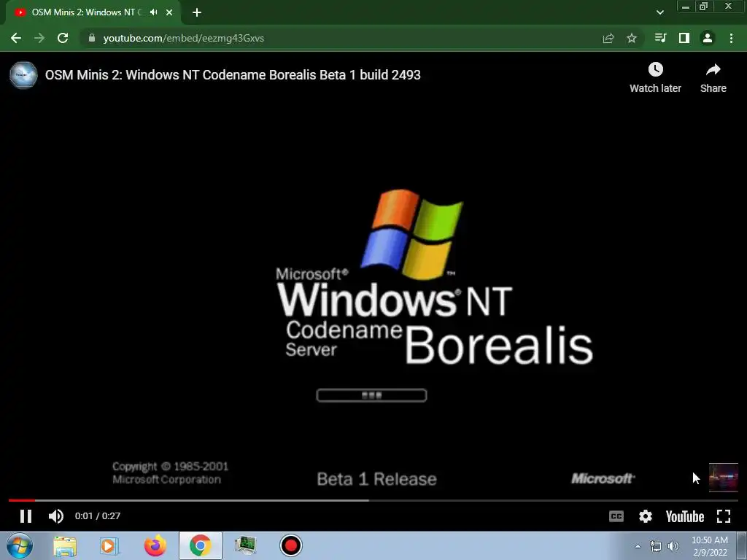Open the channel avatar next to title
This screenshot has height=560, width=747.
[x=23, y=75]
